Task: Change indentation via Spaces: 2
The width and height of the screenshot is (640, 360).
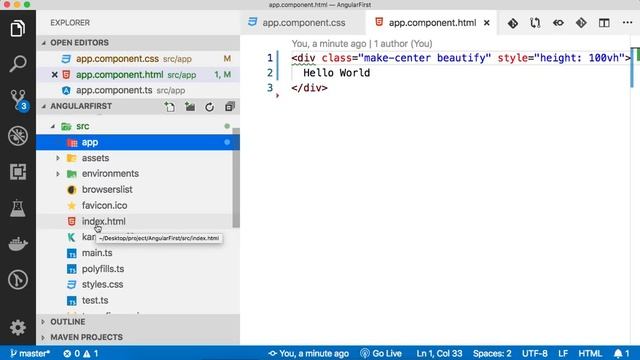Action: click(x=492, y=353)
